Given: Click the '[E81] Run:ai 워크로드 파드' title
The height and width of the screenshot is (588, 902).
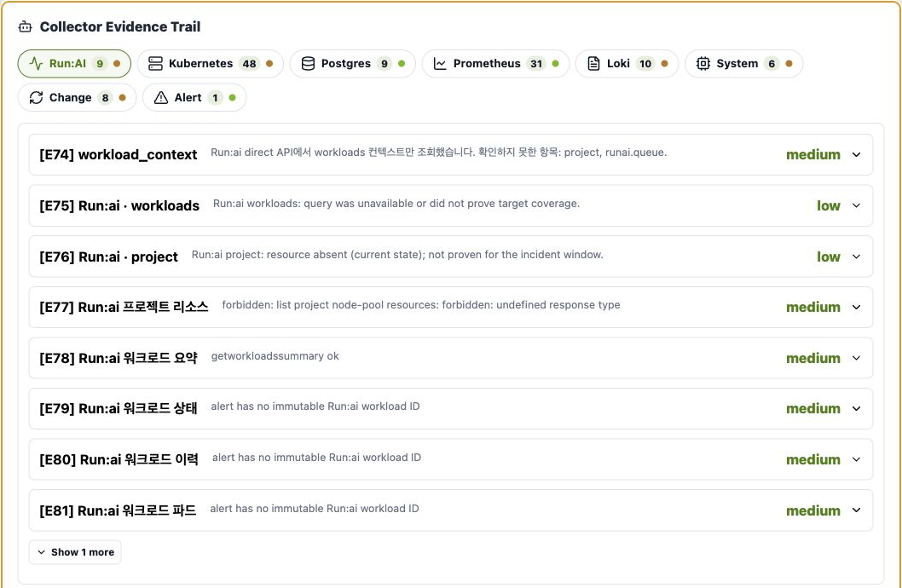Looking at the screenshot, I should (118, 510).
